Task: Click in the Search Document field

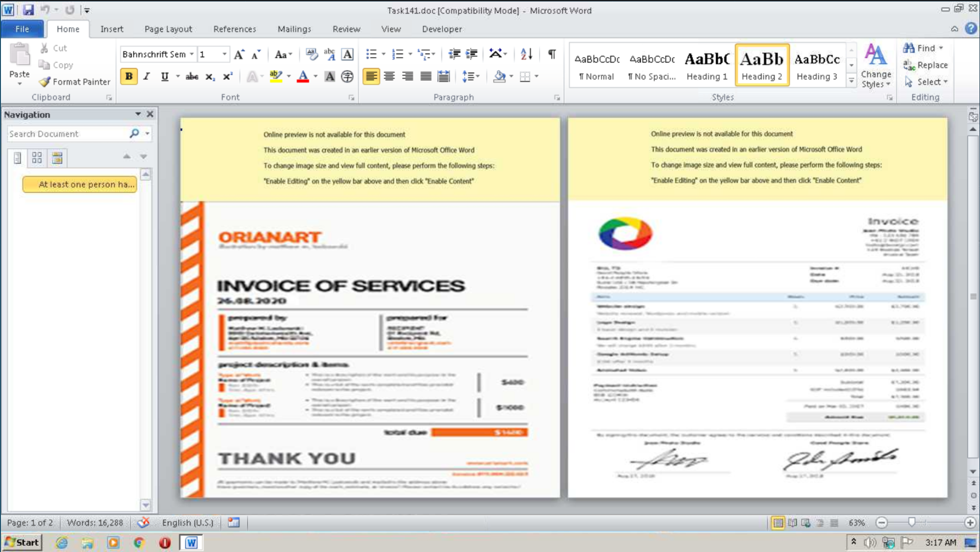Action: (66, 134)
